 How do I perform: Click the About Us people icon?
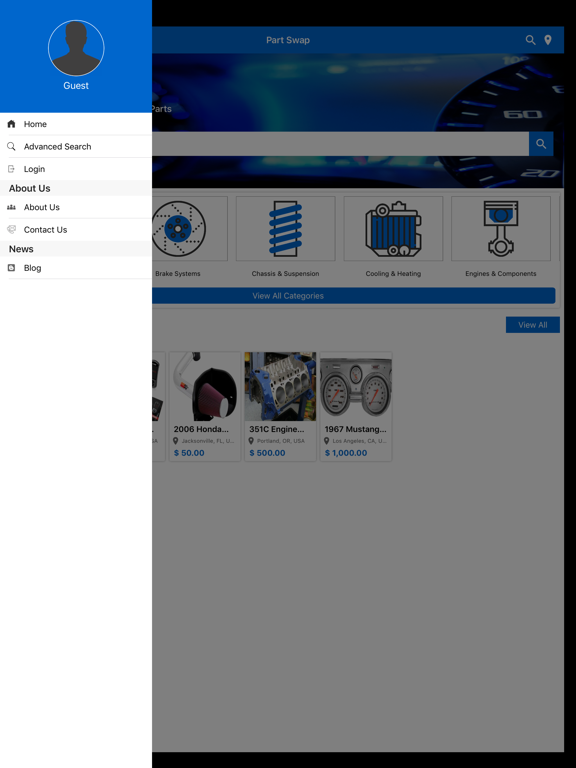(11, 207)
